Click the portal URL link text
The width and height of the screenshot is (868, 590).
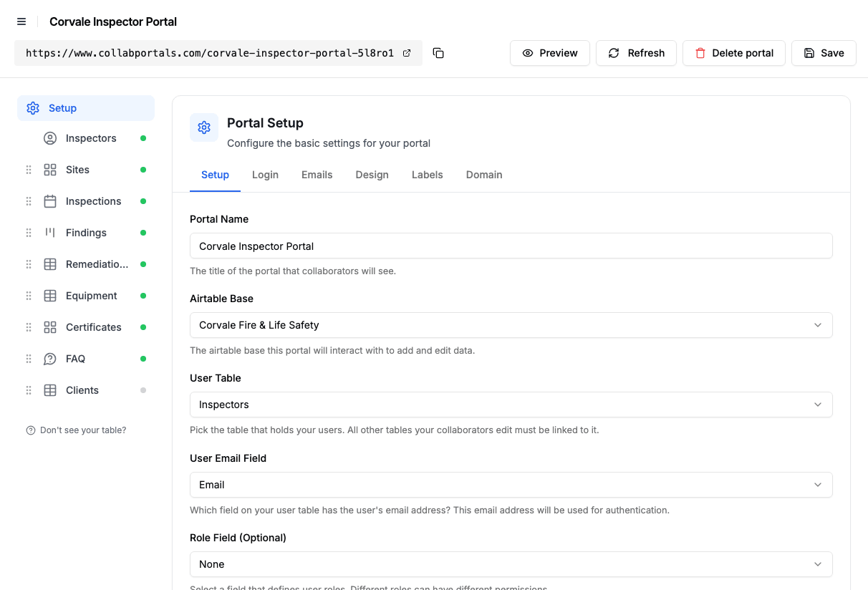point(210,53)
